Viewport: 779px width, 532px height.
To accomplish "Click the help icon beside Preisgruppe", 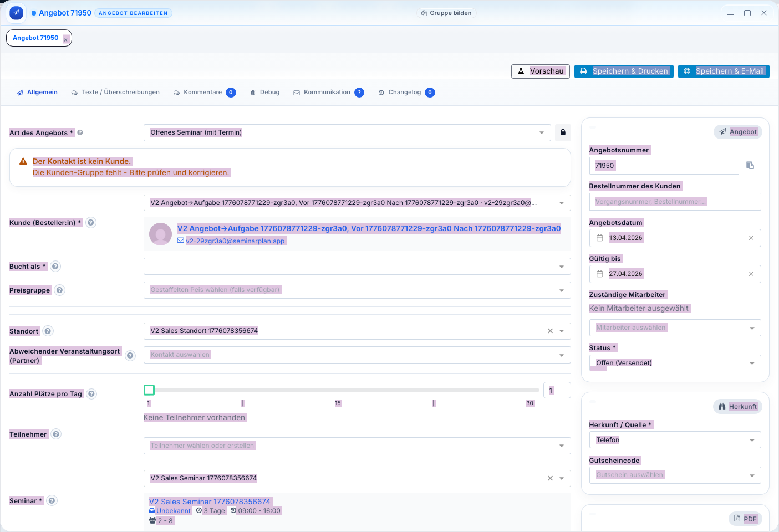I will [60, 290].
